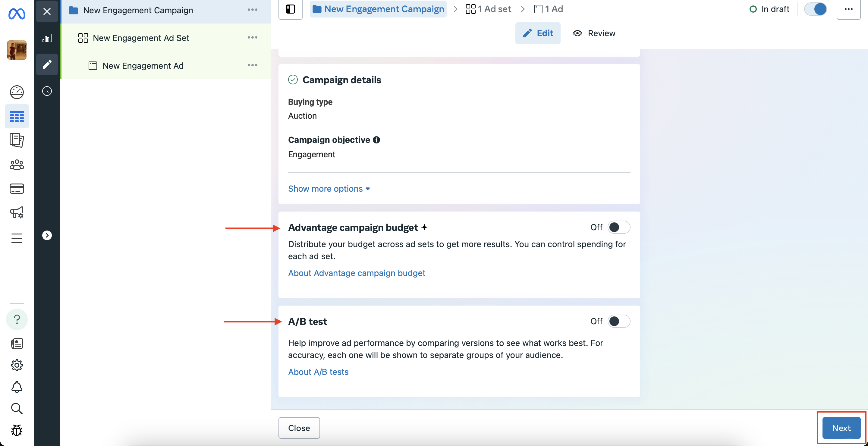Click the Engagement objective value

[x=311, y=155]
